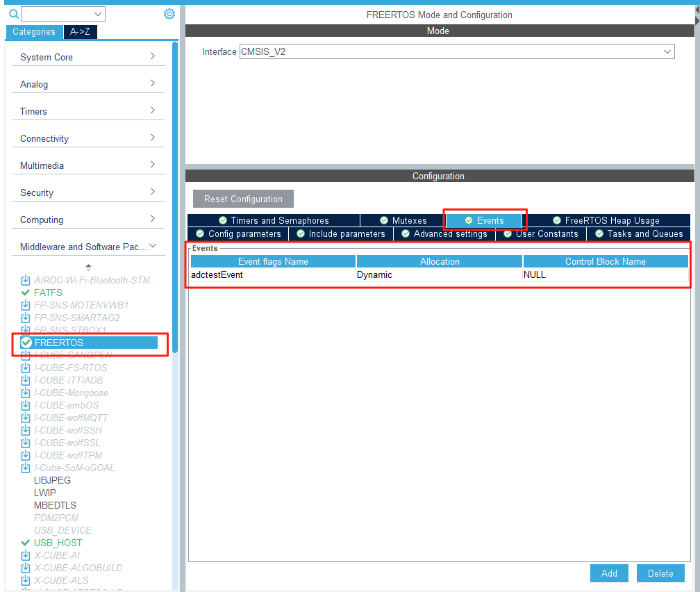Open the User Constants tab
Screen dimensions: 700x592
click(x=541, y=233)
